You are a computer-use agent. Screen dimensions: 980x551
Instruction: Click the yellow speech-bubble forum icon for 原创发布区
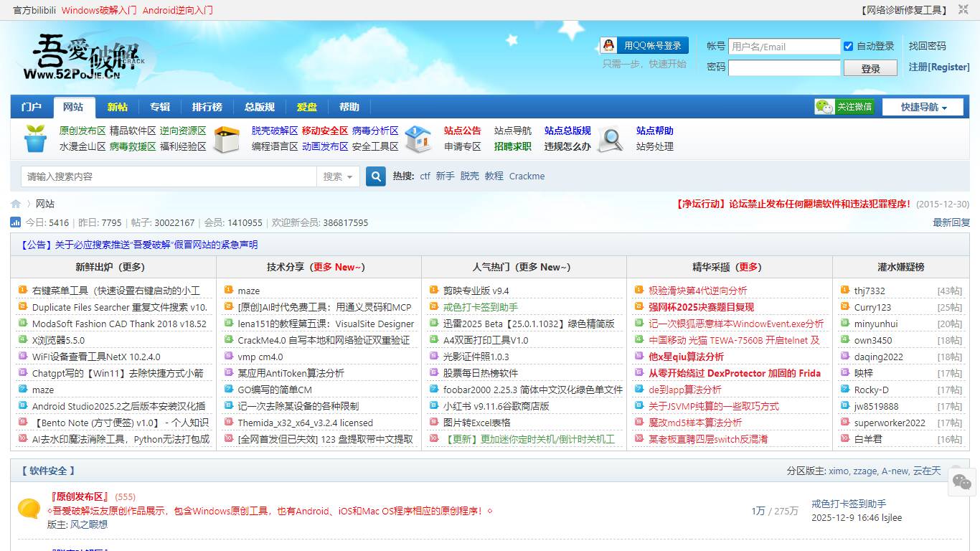29,509
